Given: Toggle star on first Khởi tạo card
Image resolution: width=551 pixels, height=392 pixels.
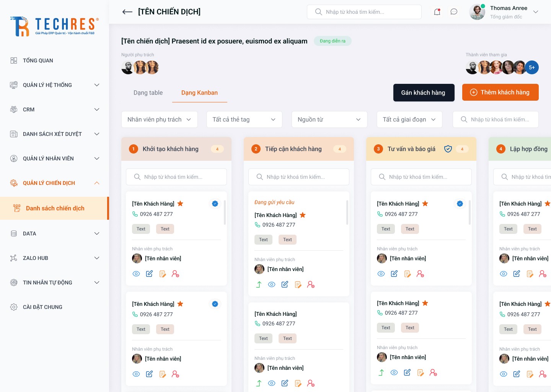Looking at the screenshot, I should click(180, 204).
